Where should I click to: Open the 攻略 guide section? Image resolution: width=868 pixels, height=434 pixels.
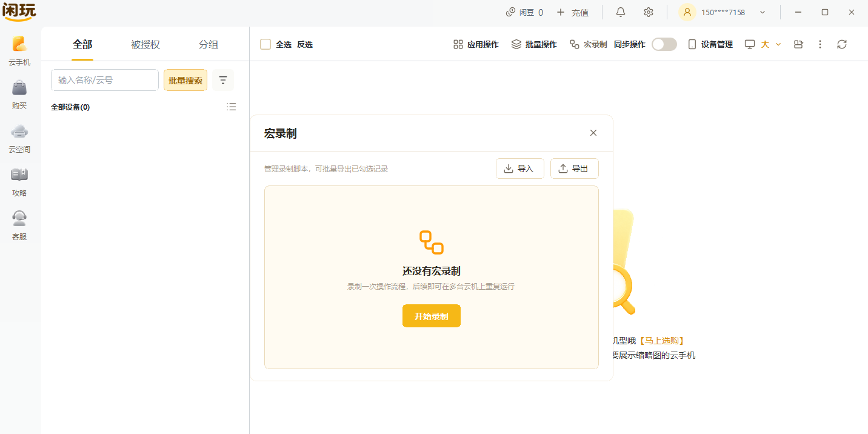click(x=19, y=182)
